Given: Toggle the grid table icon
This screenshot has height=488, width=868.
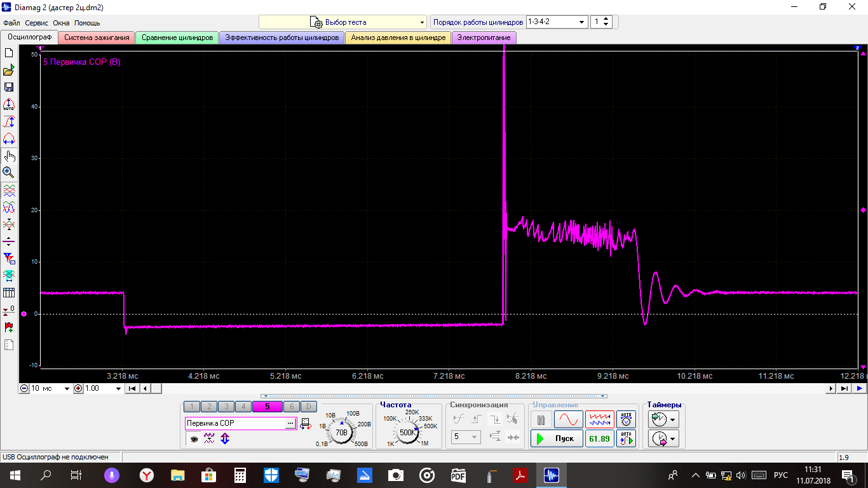Looking at the screenshot, I should pyautogui.click(x=9, y=293).
